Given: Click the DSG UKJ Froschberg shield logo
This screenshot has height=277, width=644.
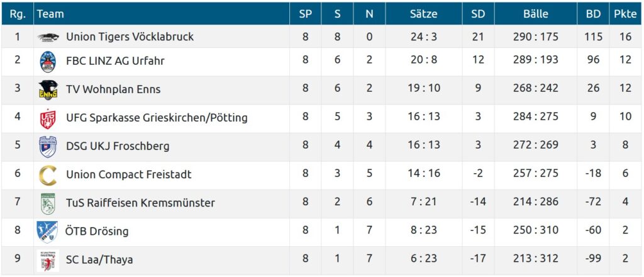Looking at the screenshot, I should click(x=48, y=146).
